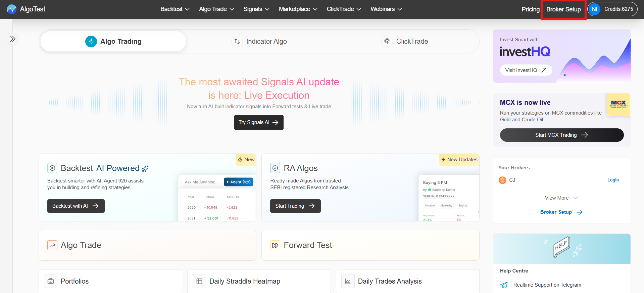Image resolution: width=644 pixels, height=293 pixels.
Task: Open the Backtest dropdown menu
Action: point(175,9)
